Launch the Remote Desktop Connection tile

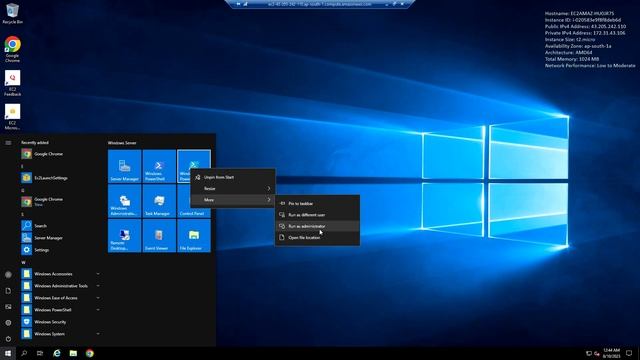coord(124,236)
